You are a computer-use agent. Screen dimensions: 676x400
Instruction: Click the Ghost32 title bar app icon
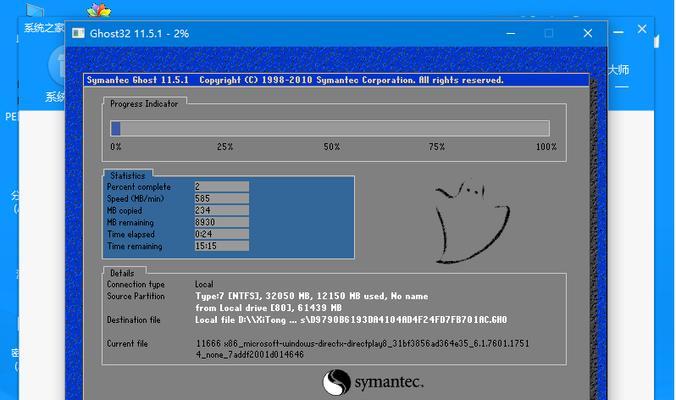coord(78,33)
